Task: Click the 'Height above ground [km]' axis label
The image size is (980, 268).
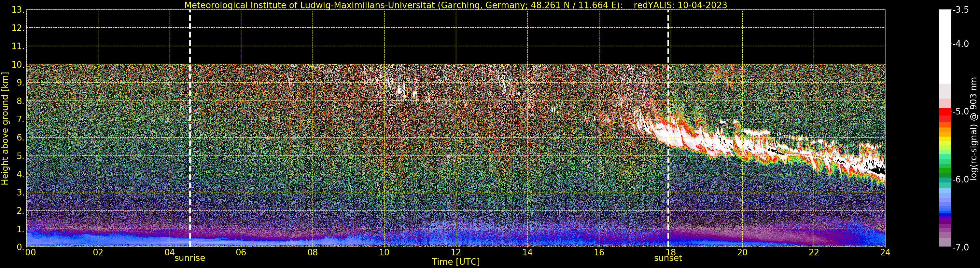Action: (x=5, y=128)
